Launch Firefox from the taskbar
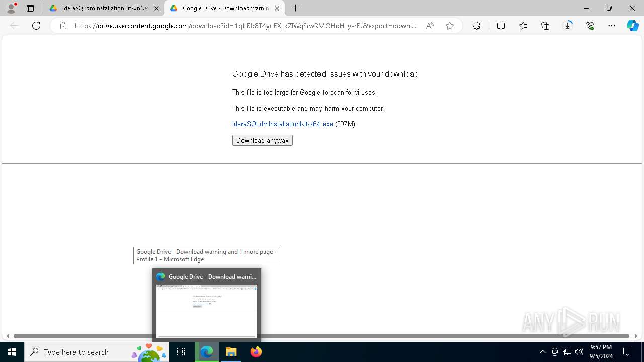 point(256,352)
